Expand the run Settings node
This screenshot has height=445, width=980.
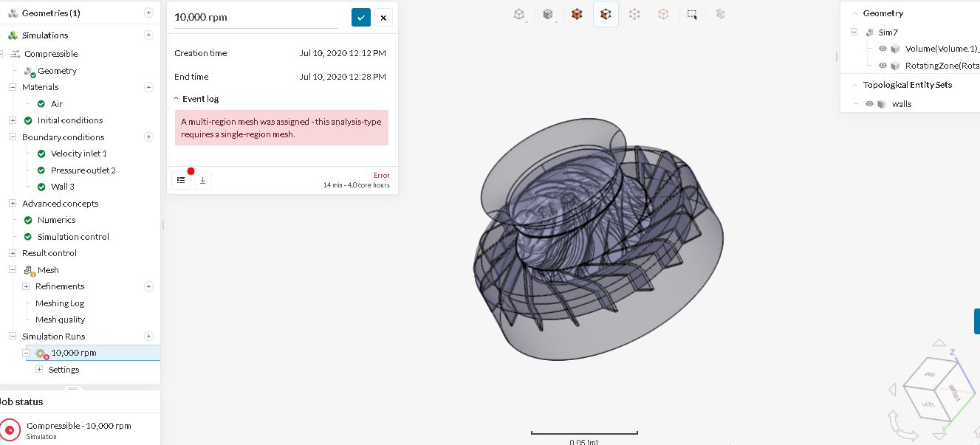pyautogui.click(x=39, y=370)
